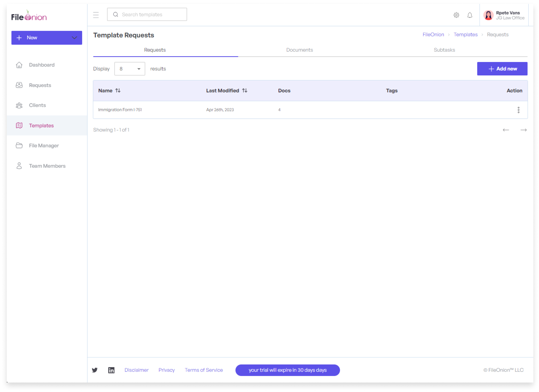
Task: Sort by Last Modified arrows
Action: click(x=245, y=91)
